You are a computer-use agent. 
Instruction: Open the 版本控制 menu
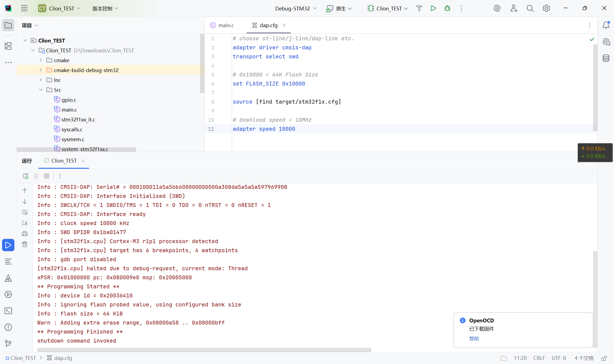pyautogui.click(x=105, y=8)
